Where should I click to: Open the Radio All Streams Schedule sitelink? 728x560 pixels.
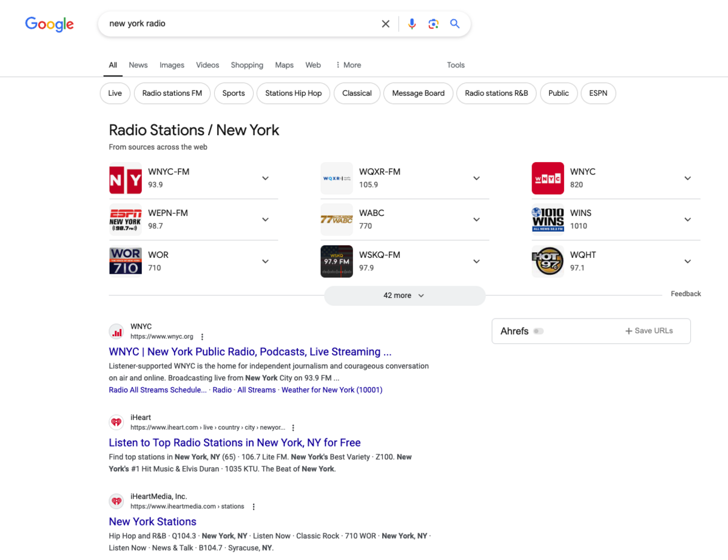tap(158, 390)
